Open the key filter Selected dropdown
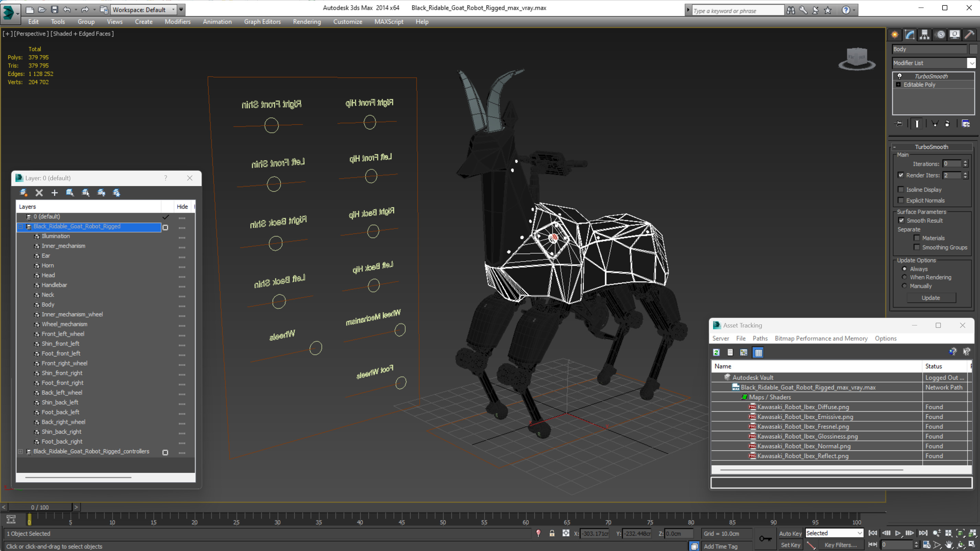This screenshot has width=980, height=551. pyautogui.click(x=859, y=533)
